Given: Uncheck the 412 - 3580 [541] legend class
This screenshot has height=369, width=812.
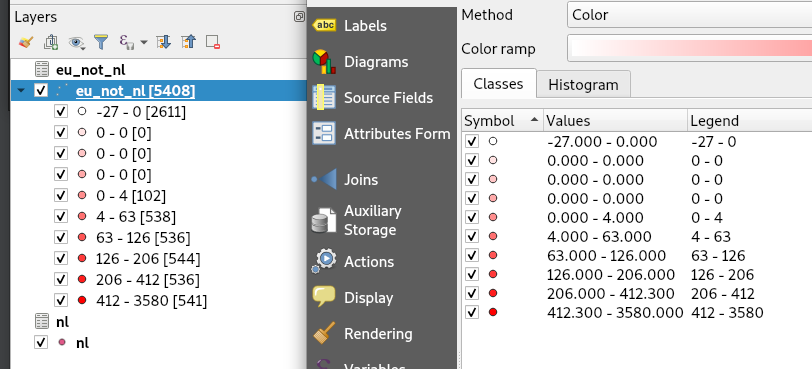Looking at the screenshot, I should click(x=61, y=300).
